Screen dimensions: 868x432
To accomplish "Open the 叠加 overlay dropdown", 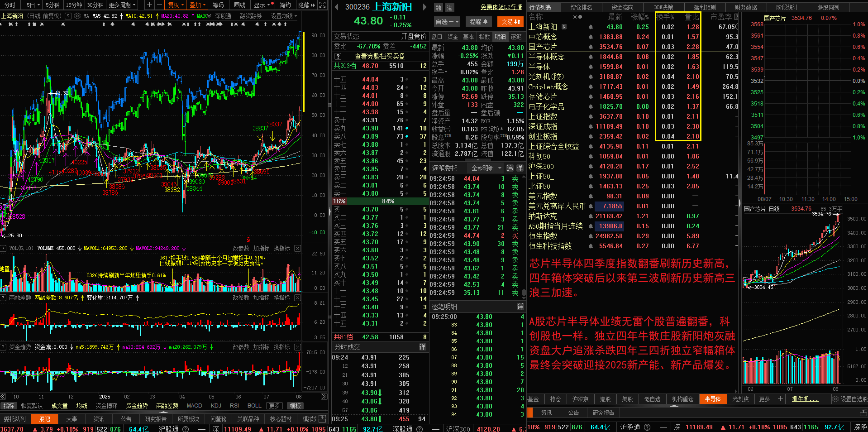I will (197, 5).
